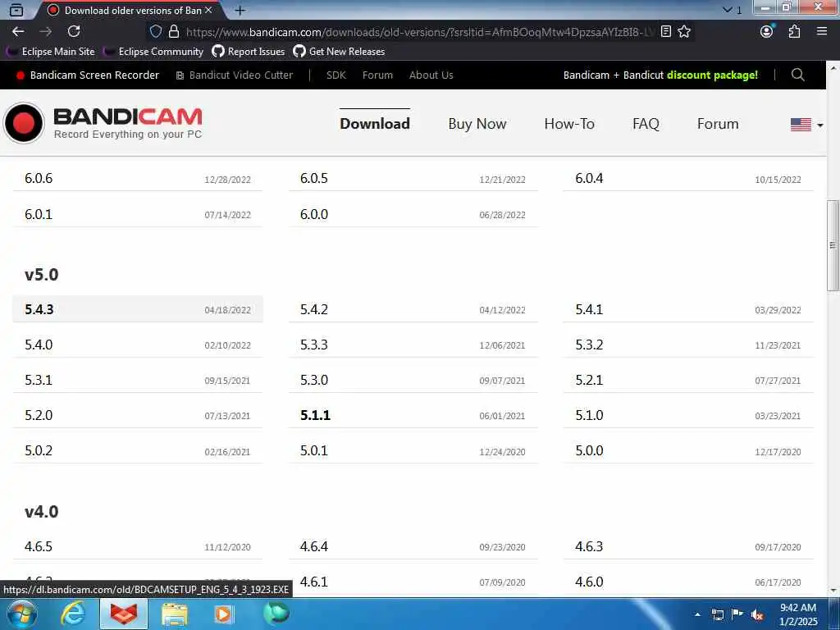Download Bandicam version 5.1.1

coord(413,415)
